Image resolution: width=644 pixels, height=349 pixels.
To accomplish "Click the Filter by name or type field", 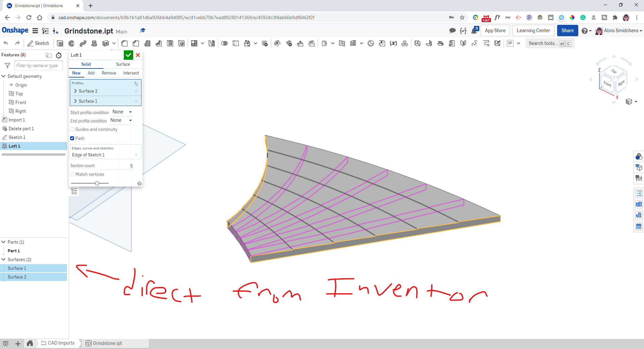I will click(38, 65).
